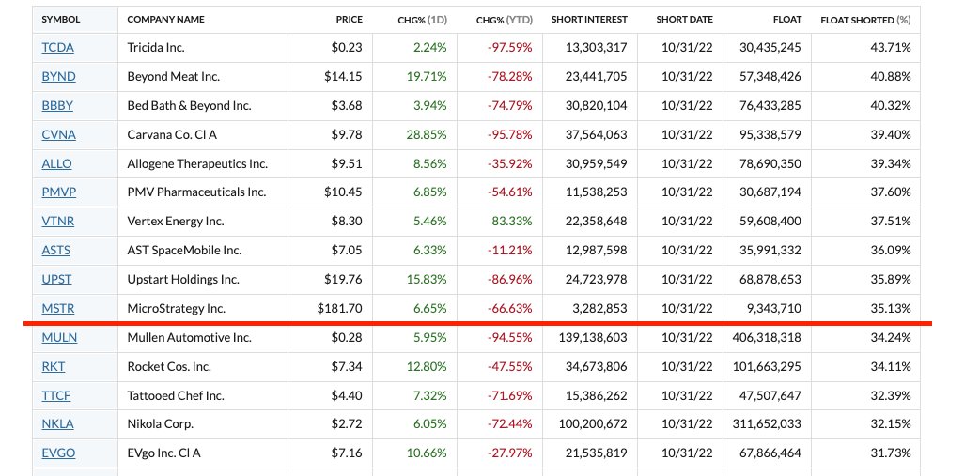Viewport: 980px width, 476px height.
Task: Open the RKT ticker link
Action: (x=54, y=367)
